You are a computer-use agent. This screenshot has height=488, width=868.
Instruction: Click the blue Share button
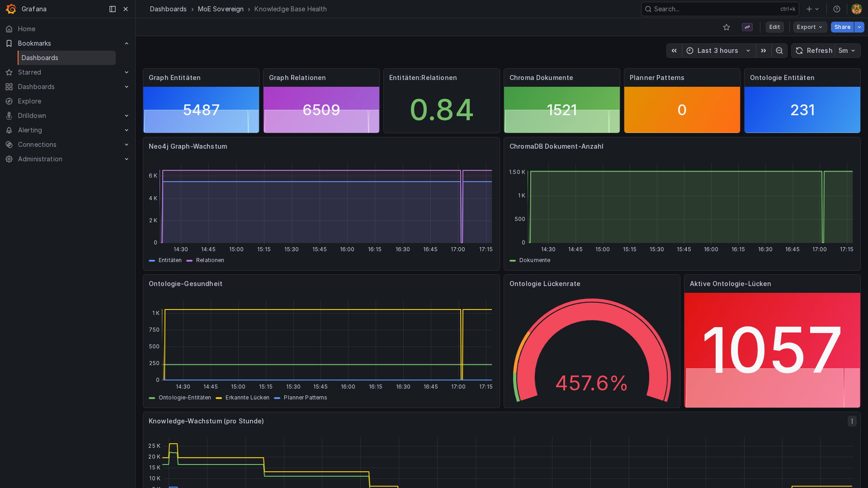pyautogui.click(x=842, y=27)
